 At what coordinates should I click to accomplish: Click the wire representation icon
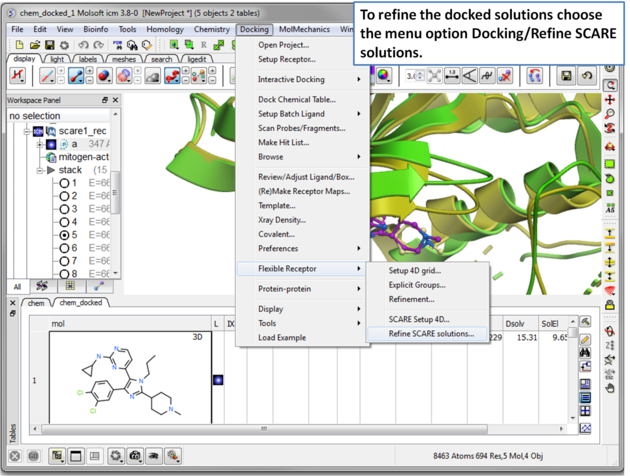(x=47, y=77)
